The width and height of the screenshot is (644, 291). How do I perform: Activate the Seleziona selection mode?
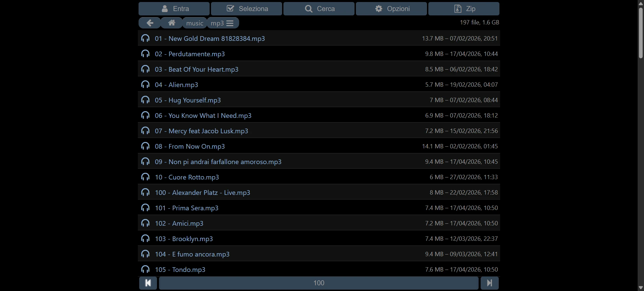pos(247,9)
